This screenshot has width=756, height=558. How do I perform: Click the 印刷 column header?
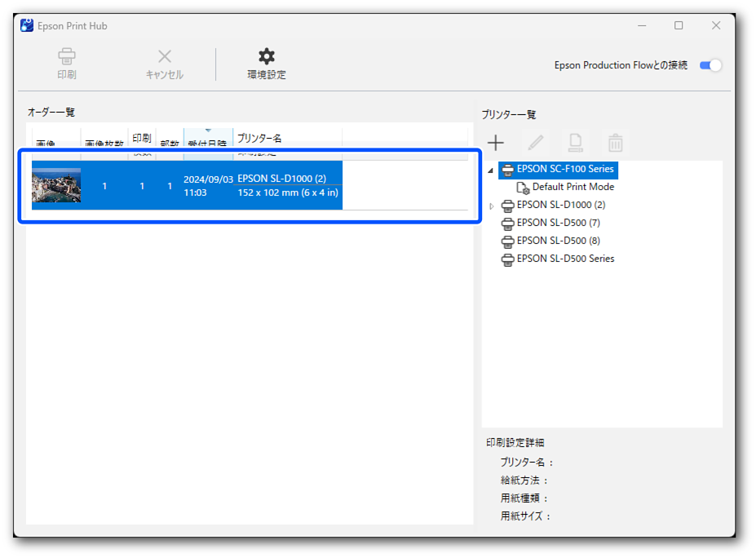142,139
